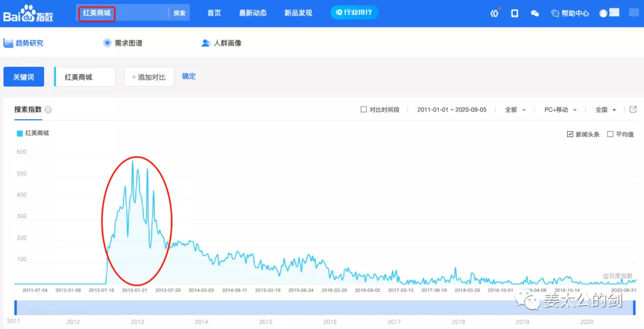
Task: Open the mobile device icon in header
Action: point(515,14)
